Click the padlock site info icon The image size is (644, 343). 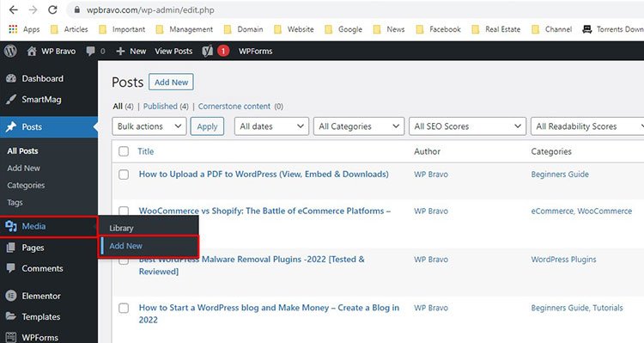coord(76,9)
